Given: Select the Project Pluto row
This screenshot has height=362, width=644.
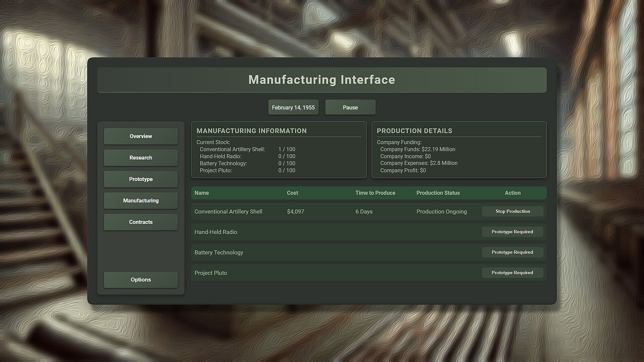Looking at the screenshot, I should (x=211, y=273).
